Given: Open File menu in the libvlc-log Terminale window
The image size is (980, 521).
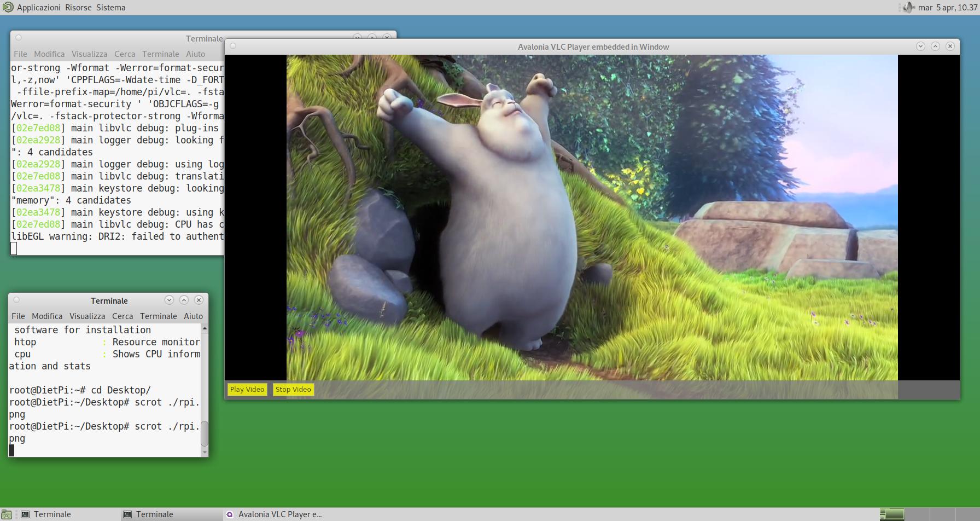Looking at the screenshot, I should [20, 54].
